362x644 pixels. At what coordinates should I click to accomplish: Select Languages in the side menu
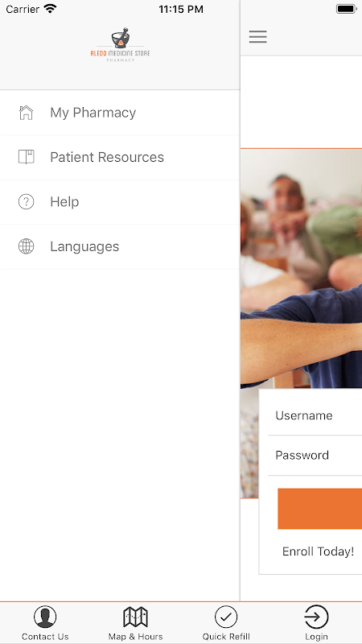click(120, 247)
